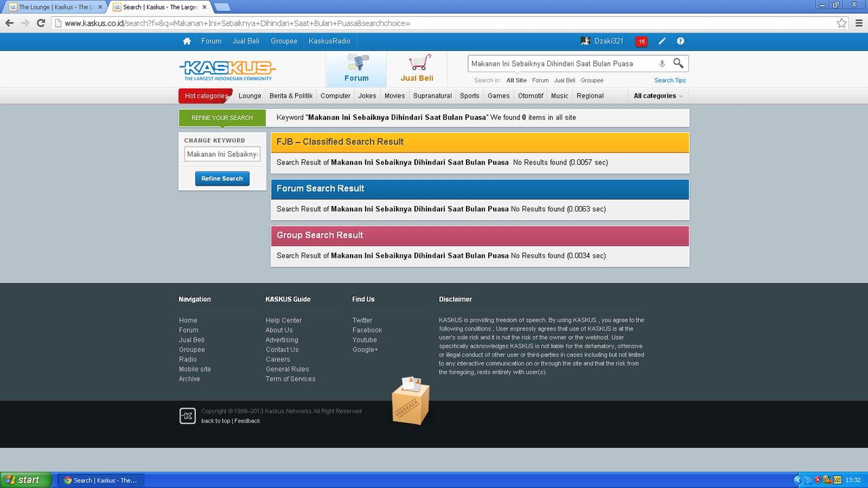Screen dimensions: 868x488
Task: Open Hot categories menu
Action: 206,96
